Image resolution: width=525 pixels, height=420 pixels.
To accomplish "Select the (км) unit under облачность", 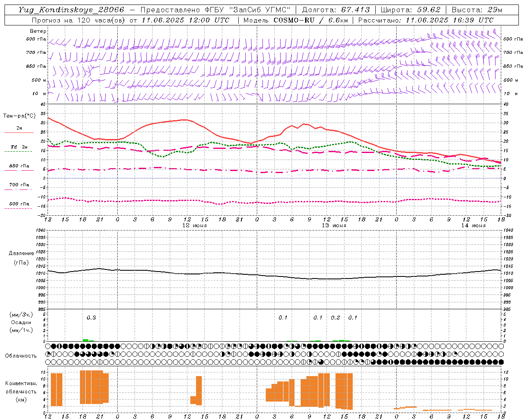I will [x=21, y=400].
